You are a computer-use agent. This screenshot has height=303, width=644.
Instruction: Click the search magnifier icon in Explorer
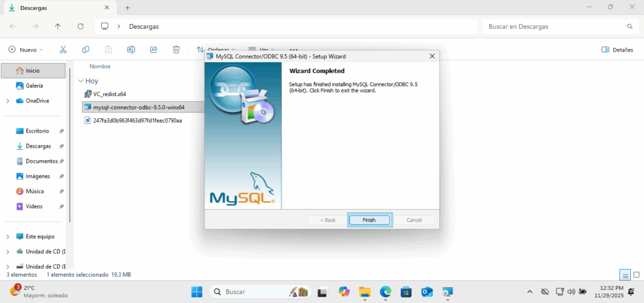coord(630,26)
